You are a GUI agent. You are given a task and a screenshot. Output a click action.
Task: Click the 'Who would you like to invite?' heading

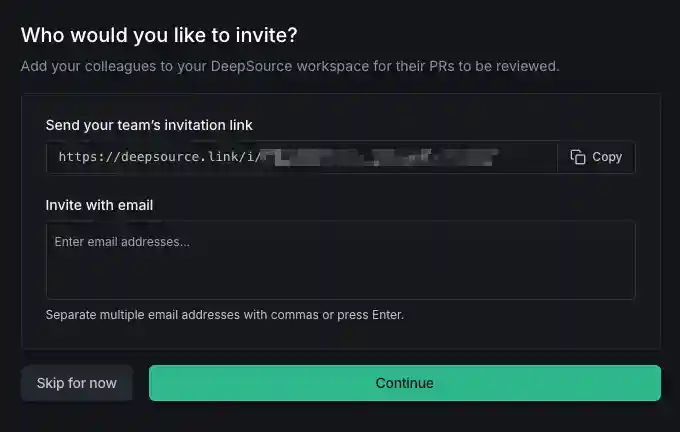(x=160, y=35)
